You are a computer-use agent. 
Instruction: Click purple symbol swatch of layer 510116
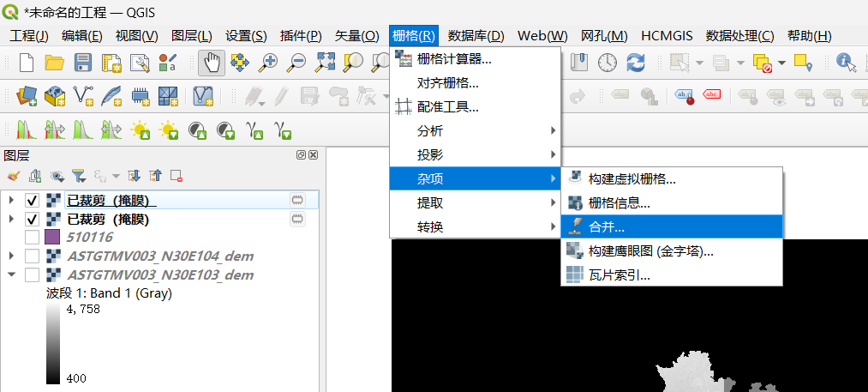52,238
